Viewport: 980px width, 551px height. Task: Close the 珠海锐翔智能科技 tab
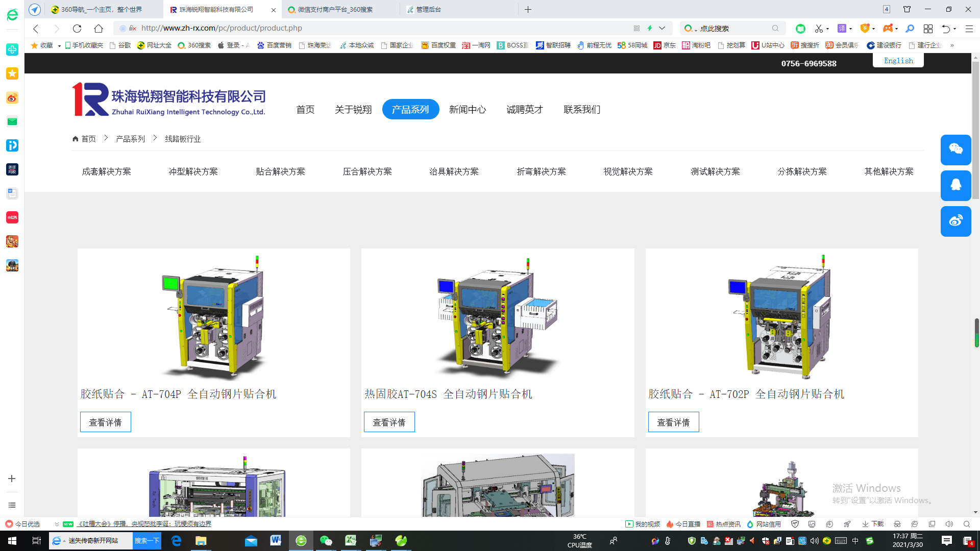[273, 10]
